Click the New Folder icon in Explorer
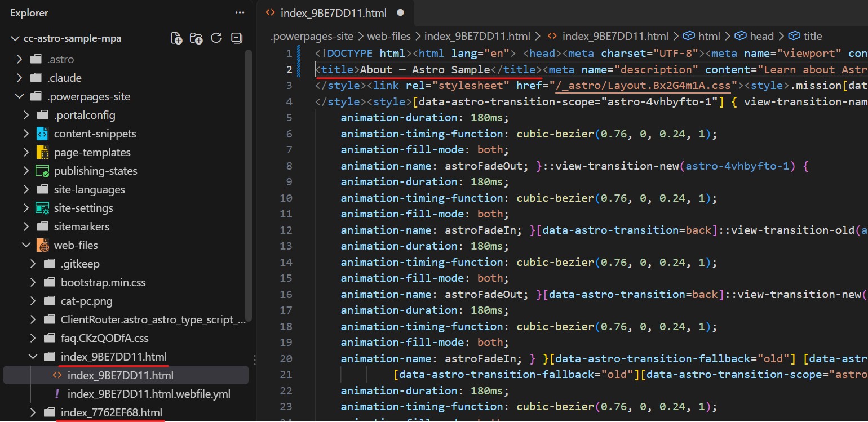The image size is (868, 422). (x=196, y=38)
